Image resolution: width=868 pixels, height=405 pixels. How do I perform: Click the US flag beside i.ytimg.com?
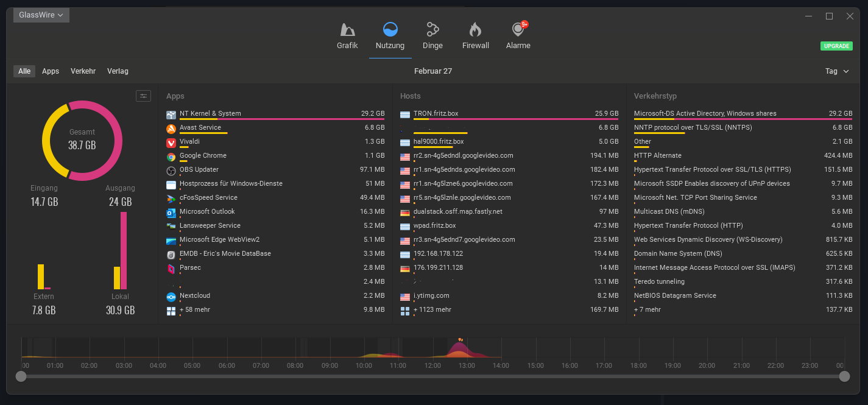pos(405,297)
